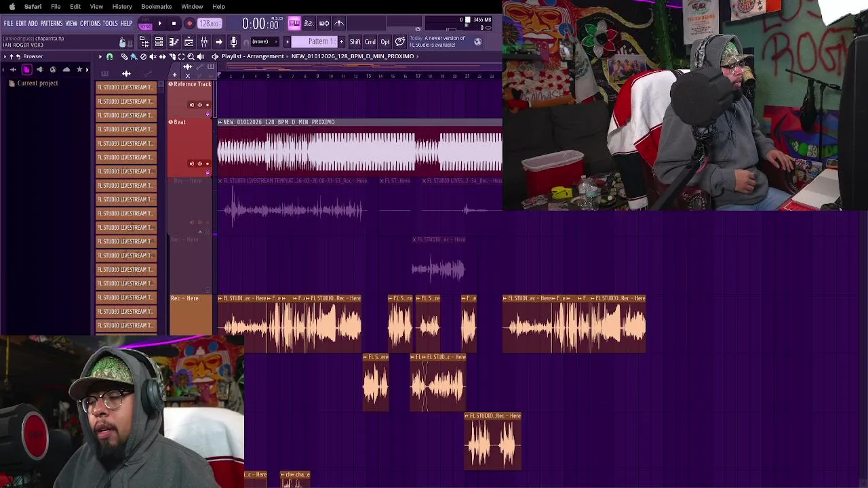This screenshot has height=488, width=868.
Task: Toggle record arm dot on Beat track
Action: click(x=208, y=164)
